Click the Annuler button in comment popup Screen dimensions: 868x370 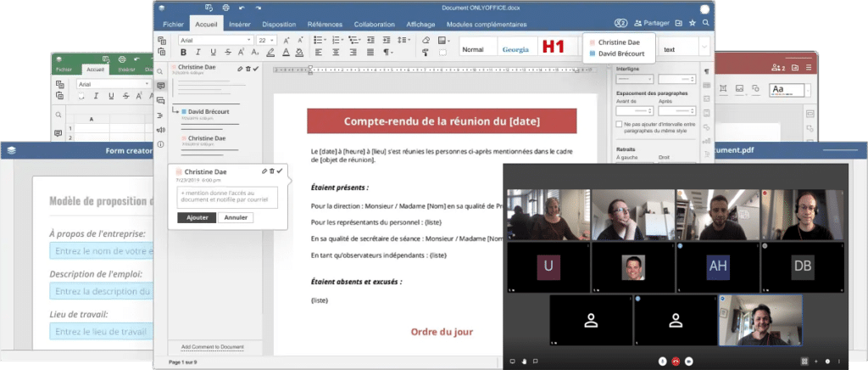(236, 218)
